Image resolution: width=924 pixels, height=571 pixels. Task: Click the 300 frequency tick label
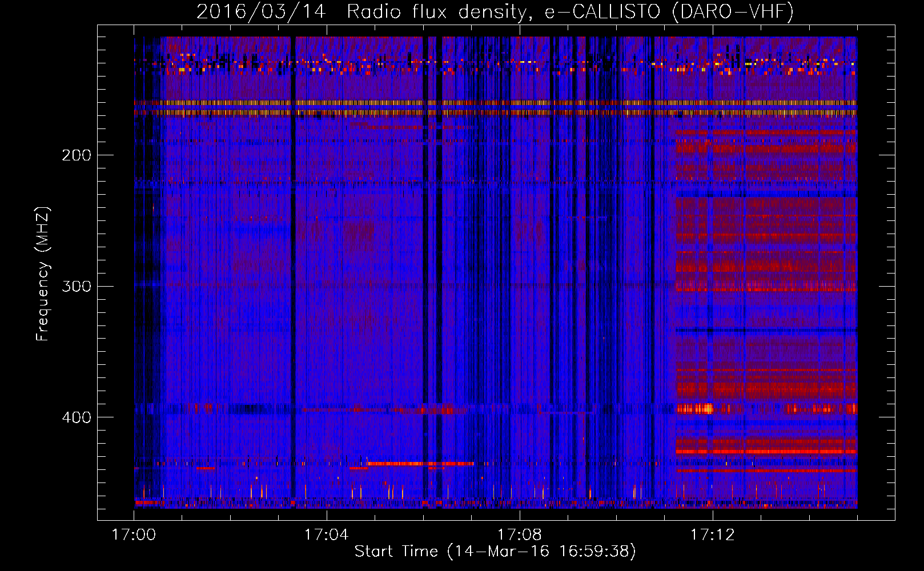tap(77, 286)
